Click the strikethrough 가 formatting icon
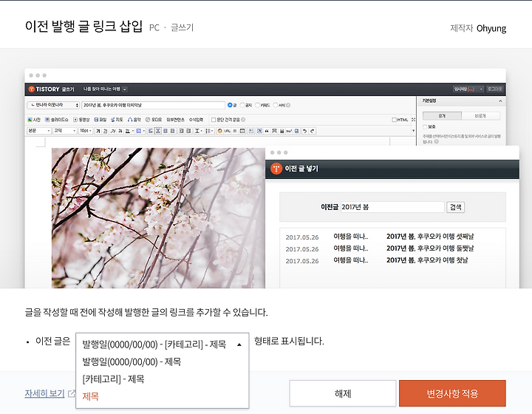The width and height of the screenshot is (532, 414). (119, 131)
